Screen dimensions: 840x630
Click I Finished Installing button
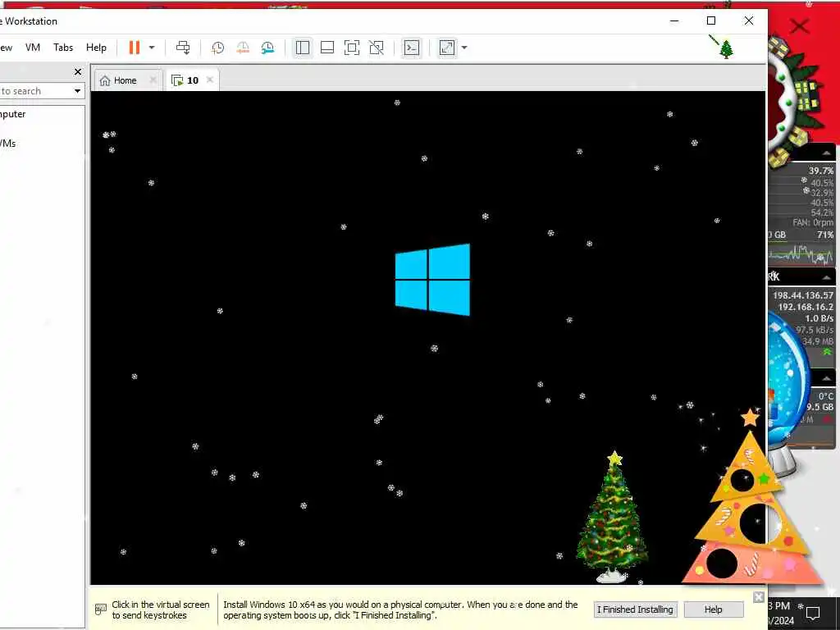coord(636,609)
